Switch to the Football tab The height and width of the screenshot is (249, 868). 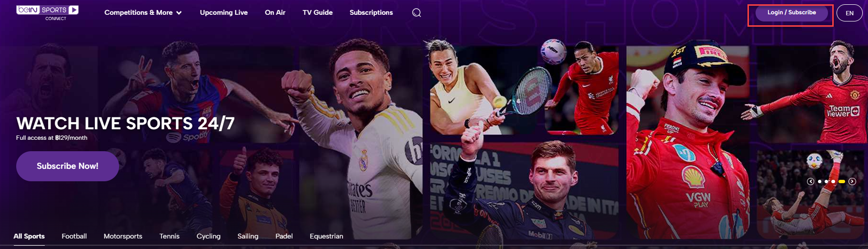[x=74, y=236]
